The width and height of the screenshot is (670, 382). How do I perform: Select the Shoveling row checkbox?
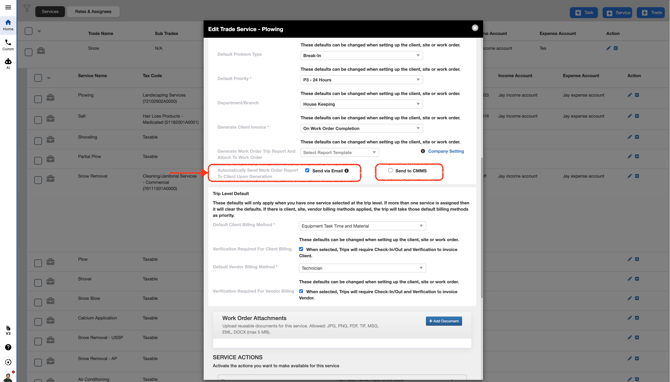[38, 141]
